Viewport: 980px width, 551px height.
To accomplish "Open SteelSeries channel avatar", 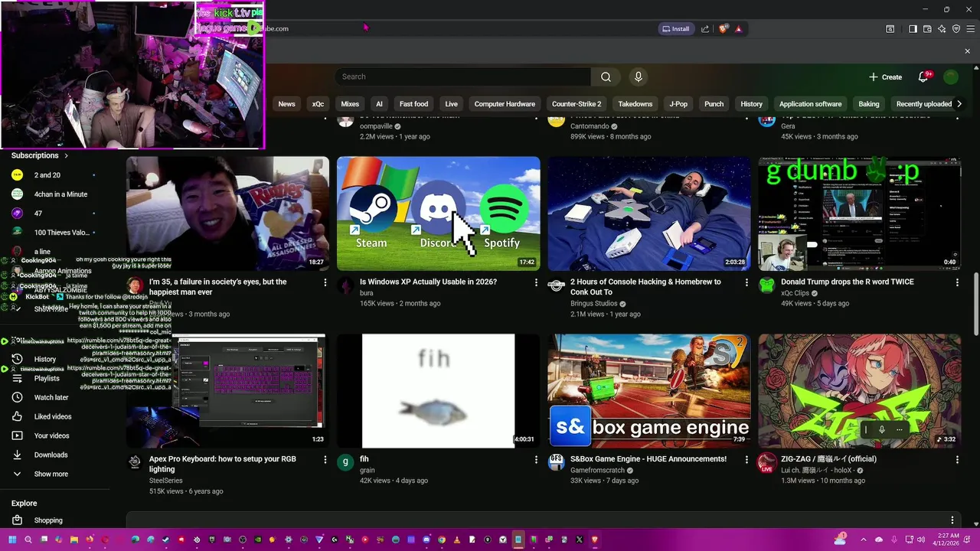I will 135,462.
